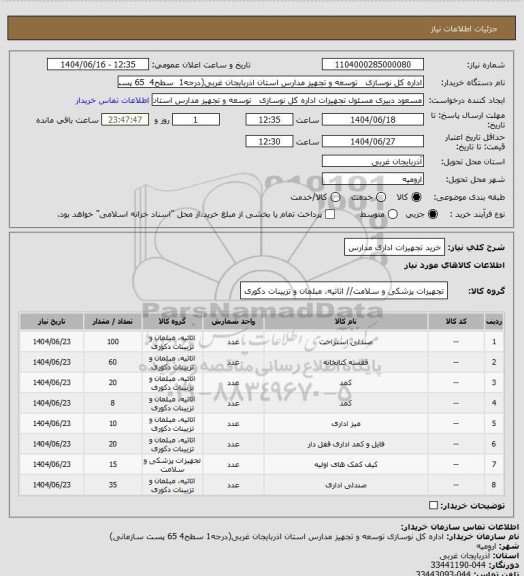Click item name صندلی اداری in row 8
The width and height of the screenshot is (524, 576).
345,485
